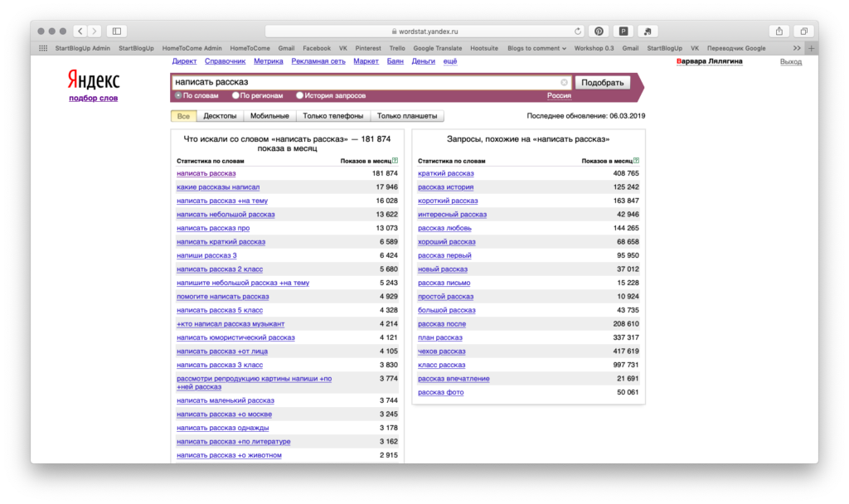Open the рассказ фото similar query
The height and width of the screenshot is (504, 849).
(x=441, y=392)
